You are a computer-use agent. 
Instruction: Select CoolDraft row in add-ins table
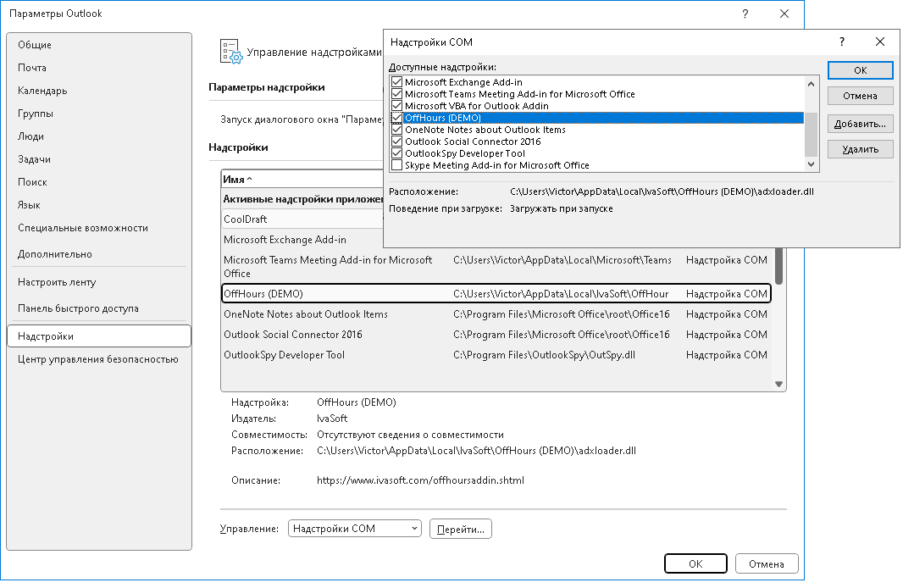303,219
